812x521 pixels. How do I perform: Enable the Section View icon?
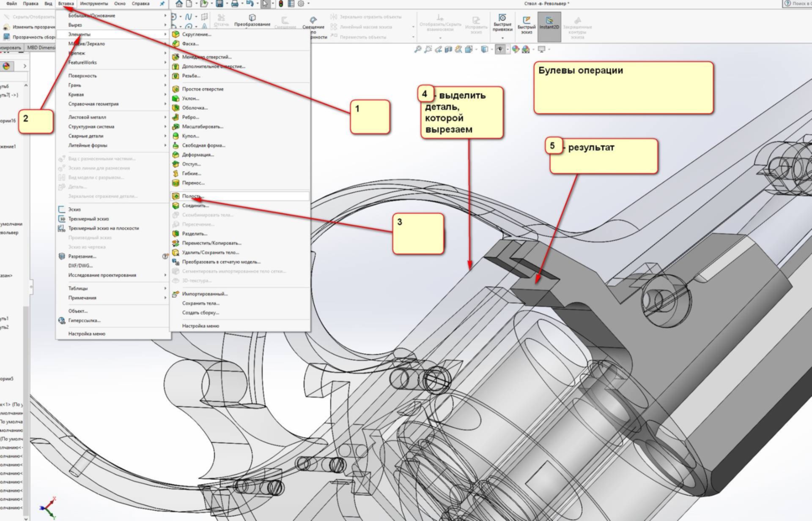tap(448, 49)
